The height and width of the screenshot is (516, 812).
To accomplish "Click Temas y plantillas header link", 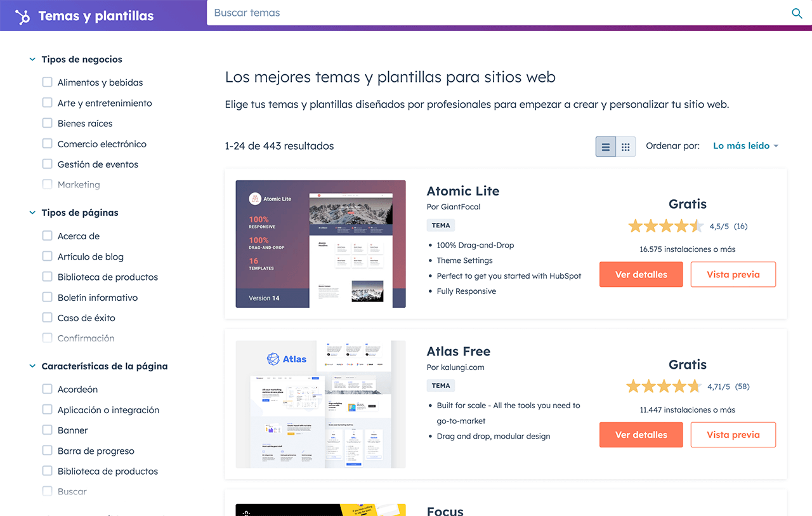I will tap(96, 17).
